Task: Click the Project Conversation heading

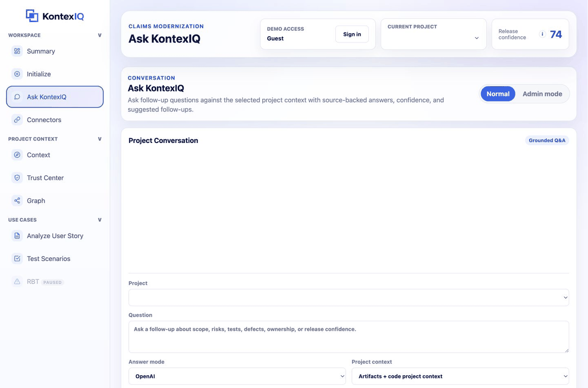Action: pos(163,141)
